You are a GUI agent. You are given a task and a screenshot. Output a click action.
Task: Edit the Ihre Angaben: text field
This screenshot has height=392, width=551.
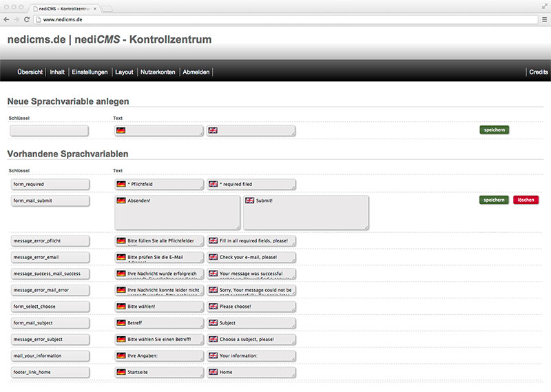click(159, 355)
